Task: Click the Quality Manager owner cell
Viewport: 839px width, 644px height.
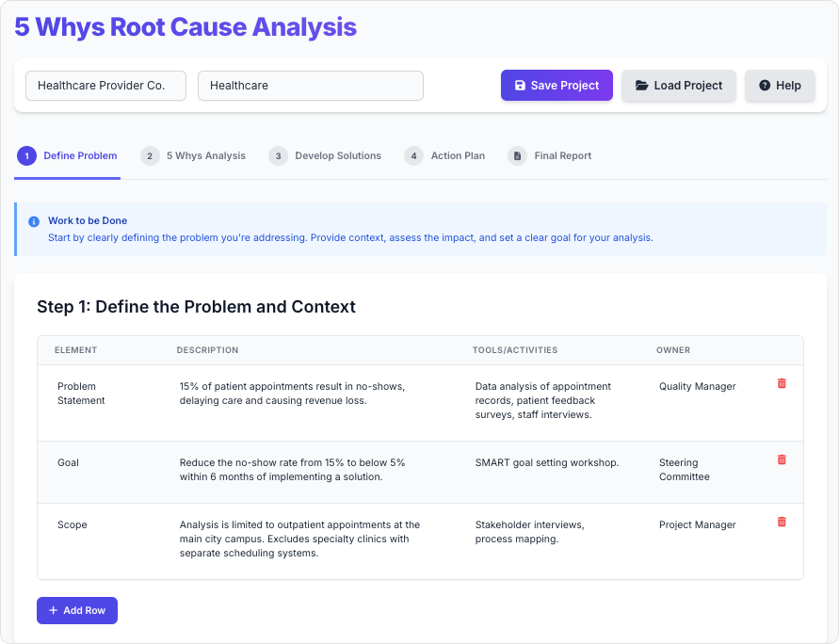Action: (697, 386)
